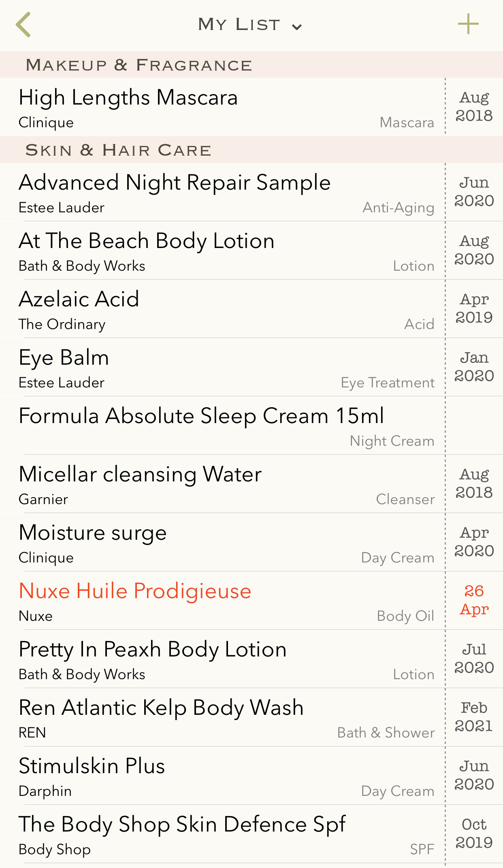Open the Eye Balm entry

click(64, 358)
